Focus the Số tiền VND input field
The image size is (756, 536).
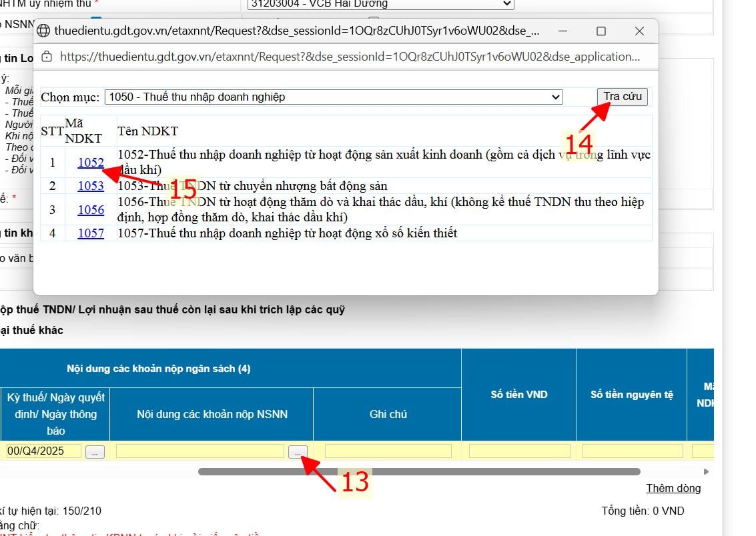(x=519, y=451)
